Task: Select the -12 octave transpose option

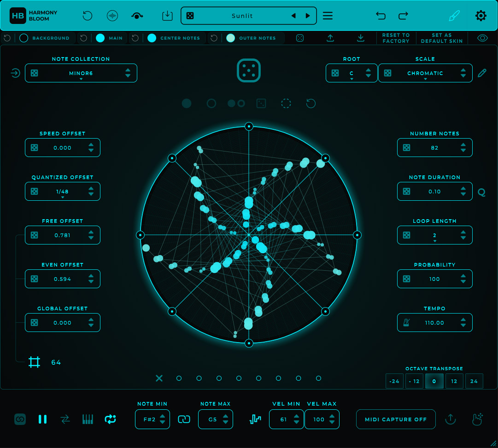Action: pyautogui.click(x=414, y=381)
